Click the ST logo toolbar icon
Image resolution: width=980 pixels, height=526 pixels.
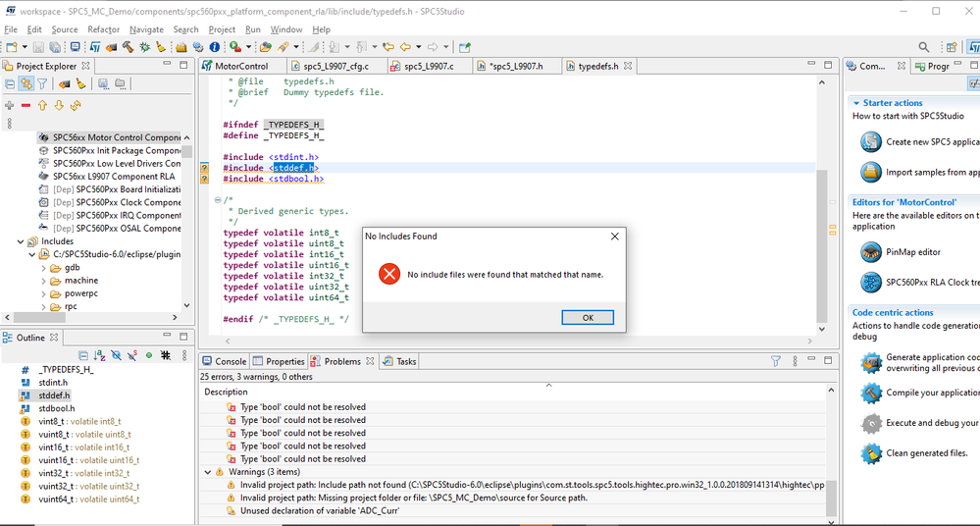click(94, 47)
